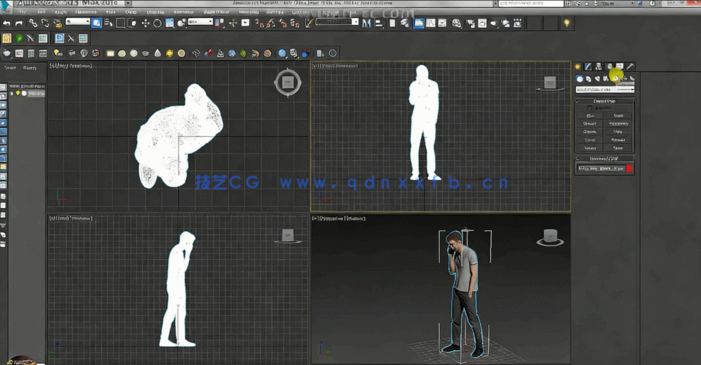
Task: Switch to the Utilities command panel tab
Action: coord(630,66)
